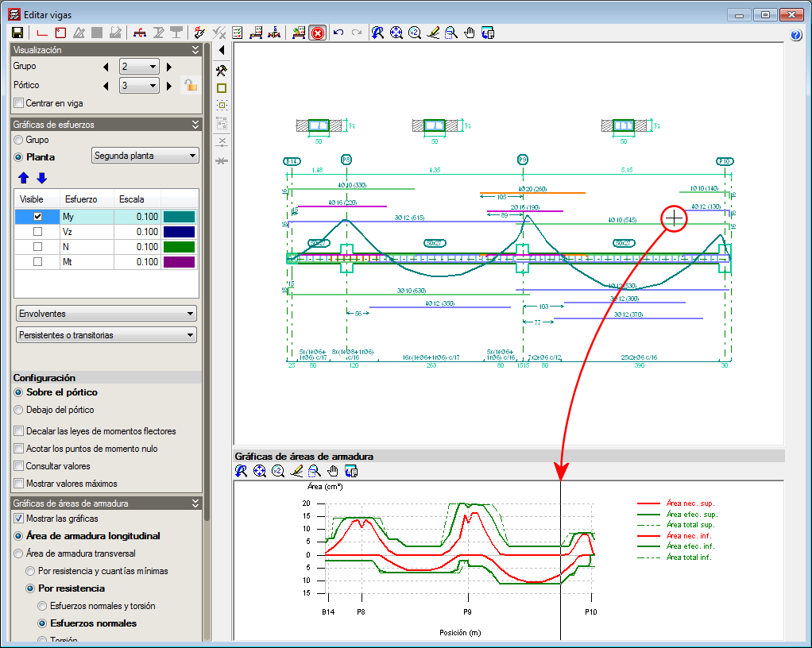Viewport: 812px width, 648px height.
Task: Enable the Centrar en viga checkbox
Action: [19, 103]
